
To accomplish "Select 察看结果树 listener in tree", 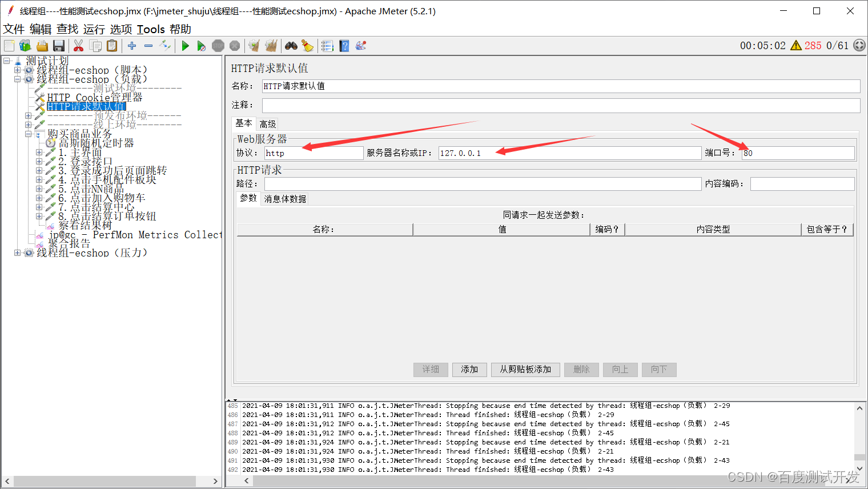I will pyautogui.click(x=85, y=225).
